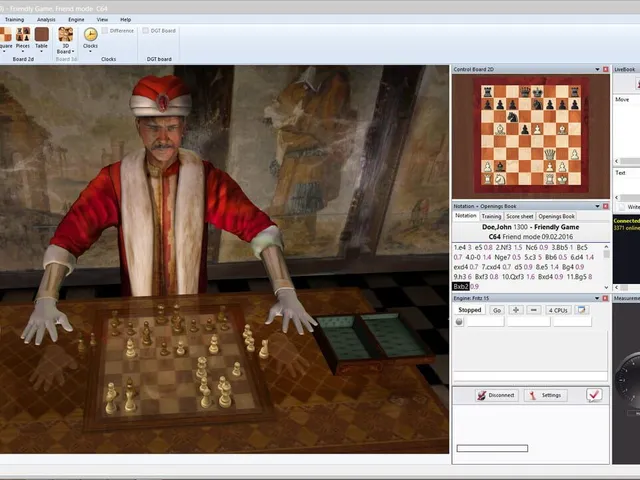Expand the Table dropdown arrow

(x=41, y=52)
